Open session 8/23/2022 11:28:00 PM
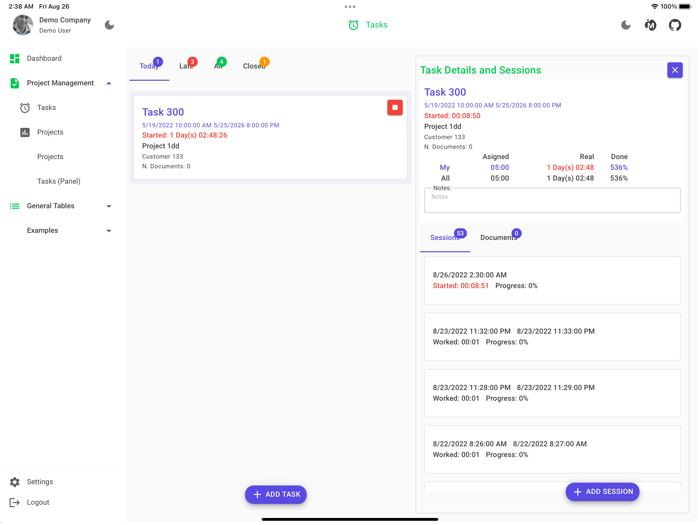 tap(552, 393)
